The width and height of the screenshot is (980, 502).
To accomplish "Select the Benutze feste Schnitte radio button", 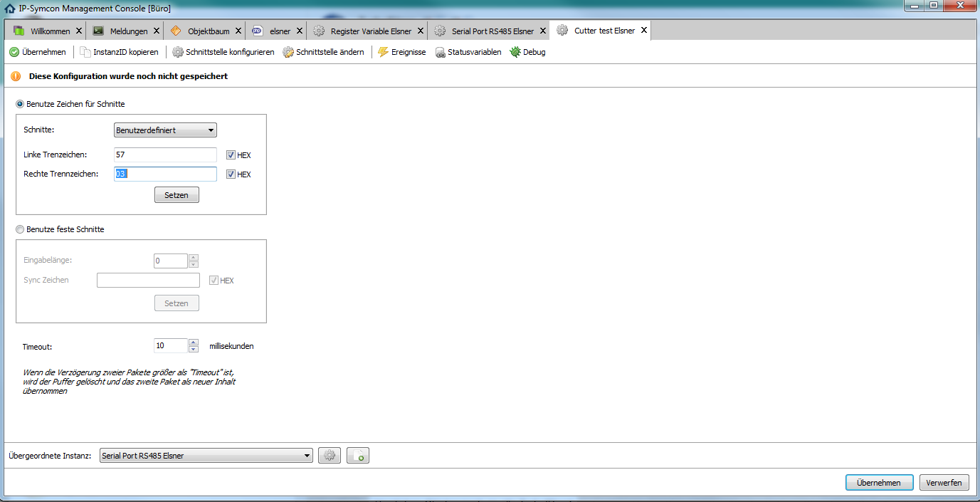I will (x=21, y=229).
